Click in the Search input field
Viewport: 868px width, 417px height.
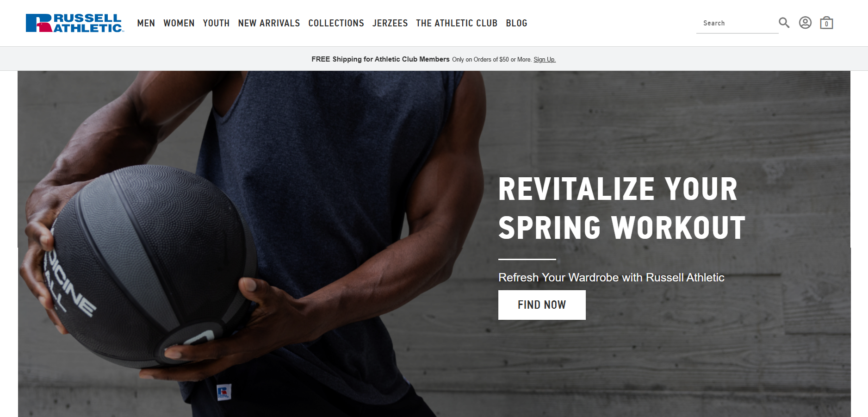click(738, 23)
